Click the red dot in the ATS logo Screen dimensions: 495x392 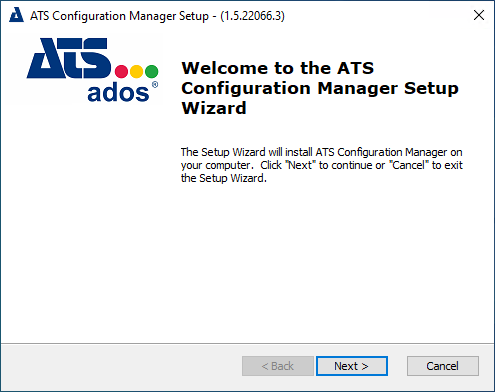click(121, 72)
